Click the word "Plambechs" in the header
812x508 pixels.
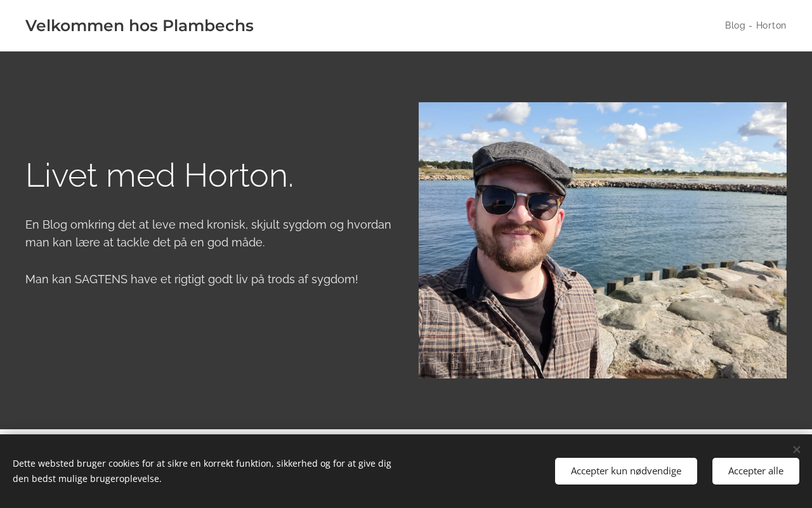[207, 26]
